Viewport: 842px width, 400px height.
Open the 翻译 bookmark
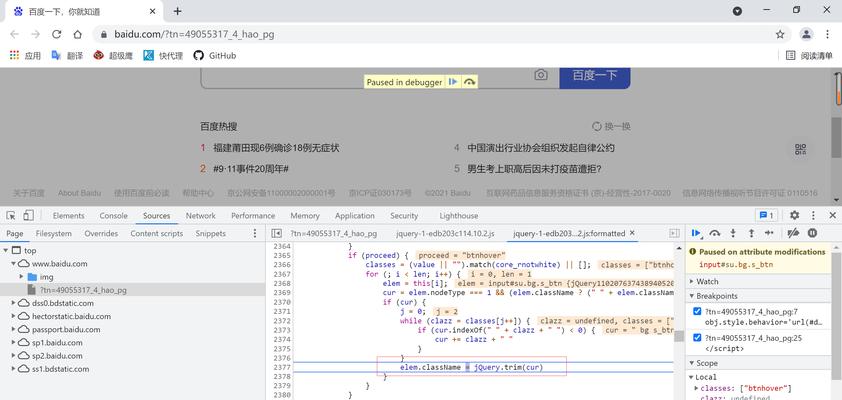pos(67,55)
